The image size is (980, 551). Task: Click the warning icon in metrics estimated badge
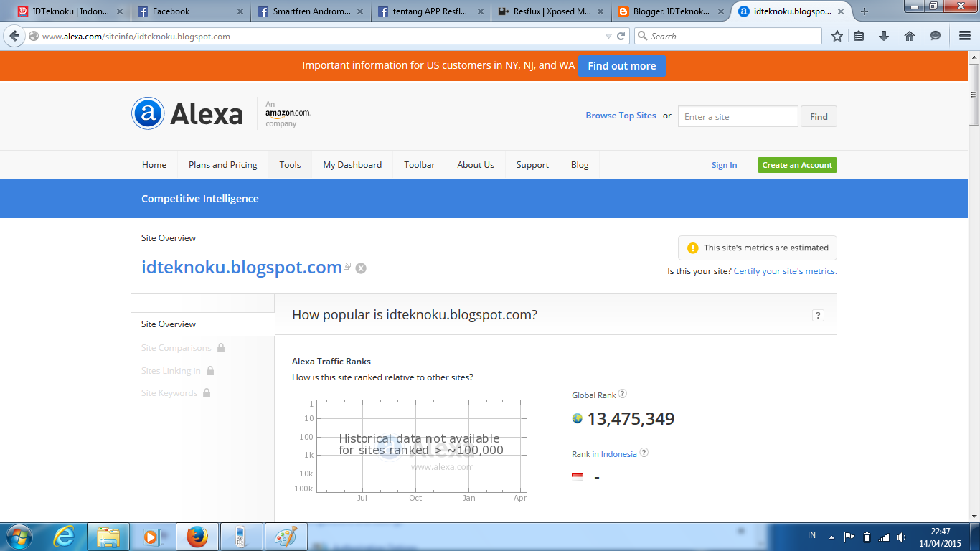[x=692, y=248]
